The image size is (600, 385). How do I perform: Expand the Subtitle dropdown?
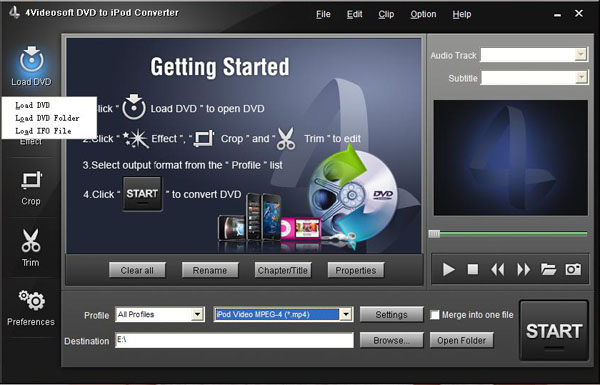pyautogui.click(x=581, y=78)
